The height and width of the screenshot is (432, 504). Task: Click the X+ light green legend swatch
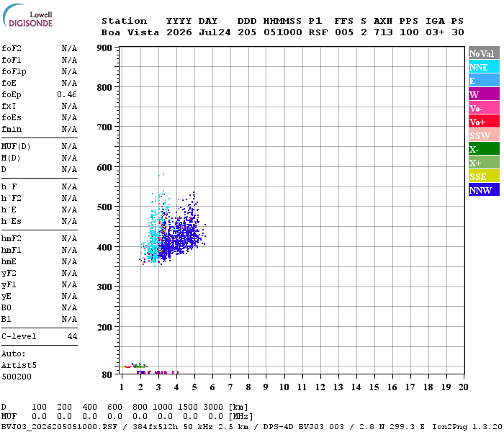[x=484, y=163]
